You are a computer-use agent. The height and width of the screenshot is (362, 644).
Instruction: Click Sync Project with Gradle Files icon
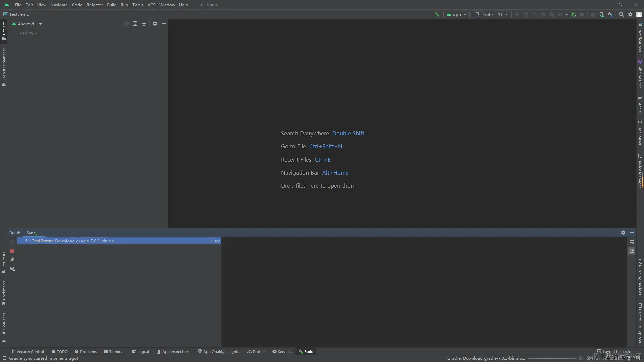[x=593, y=14]
